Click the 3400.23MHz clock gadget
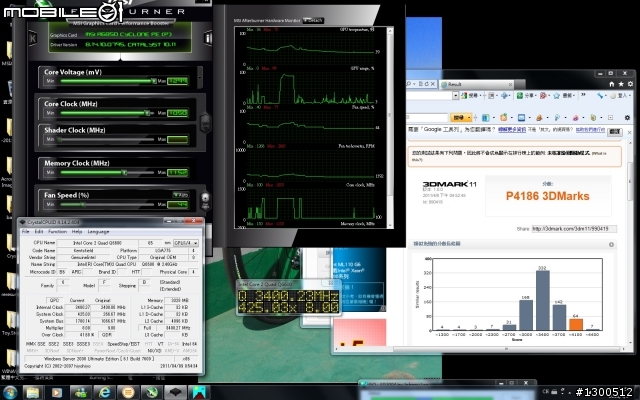Screen dimensions: 640x400 coord(288,302)
